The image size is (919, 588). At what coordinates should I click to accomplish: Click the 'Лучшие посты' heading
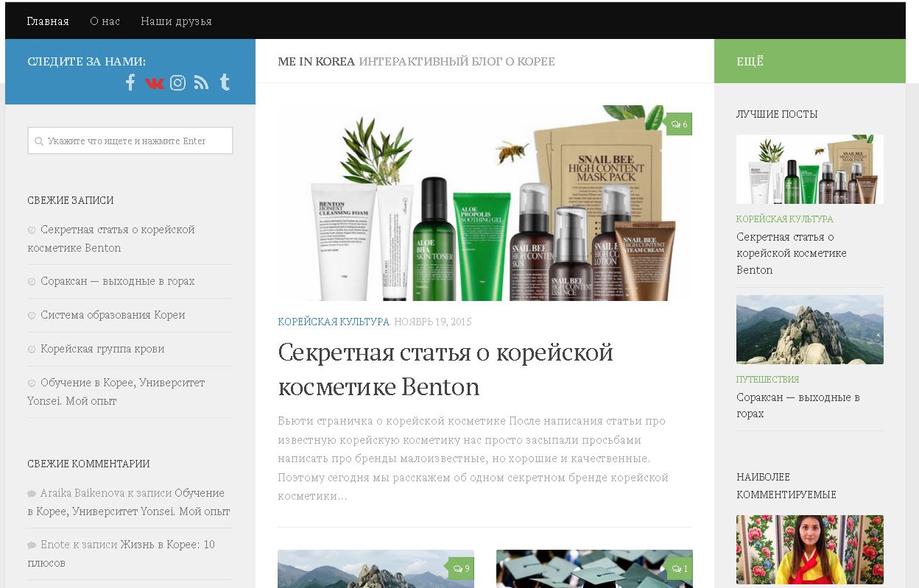tap(777, 114)
